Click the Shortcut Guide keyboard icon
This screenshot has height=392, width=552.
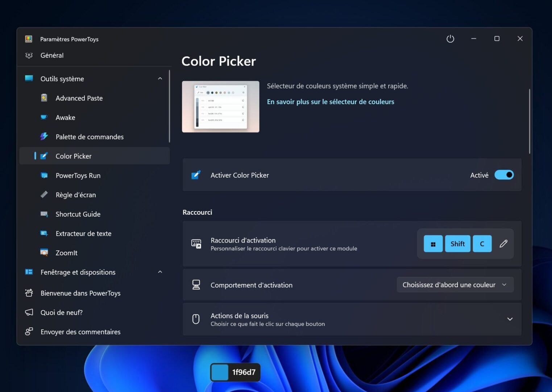44,214
